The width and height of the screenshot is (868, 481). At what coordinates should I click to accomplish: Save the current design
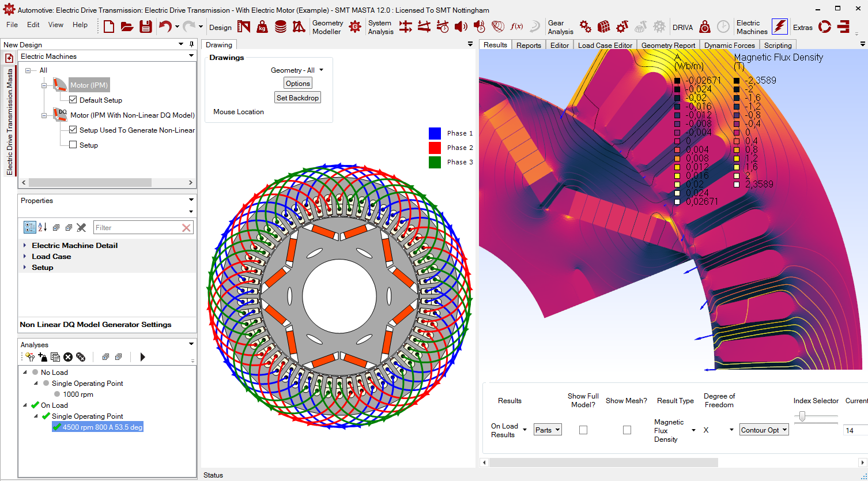pos(145,27)
